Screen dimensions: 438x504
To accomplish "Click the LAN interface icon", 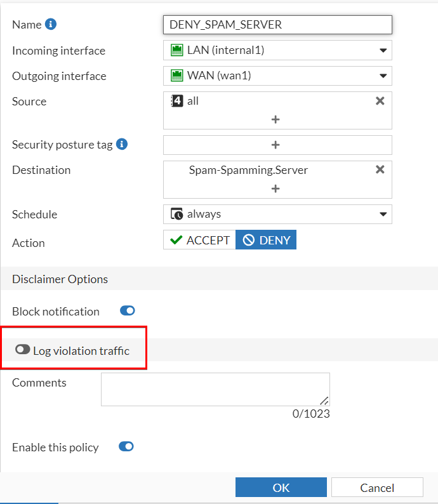I will 176,50.
